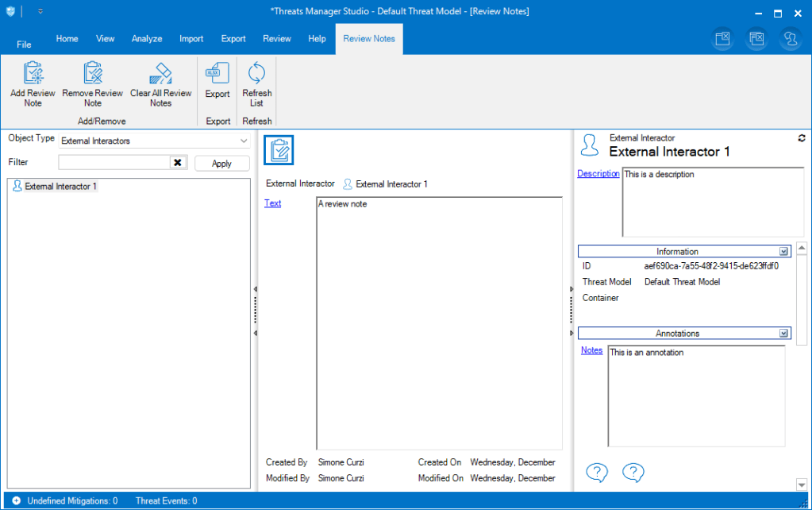Open the Object Type dropdown
The image size is (812, 510).
pos(244,141)
